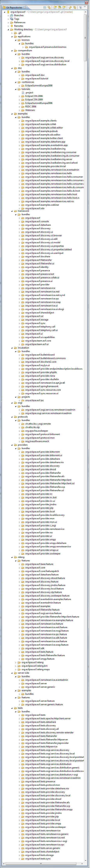Collapse the tests folder

pos(12,708)
